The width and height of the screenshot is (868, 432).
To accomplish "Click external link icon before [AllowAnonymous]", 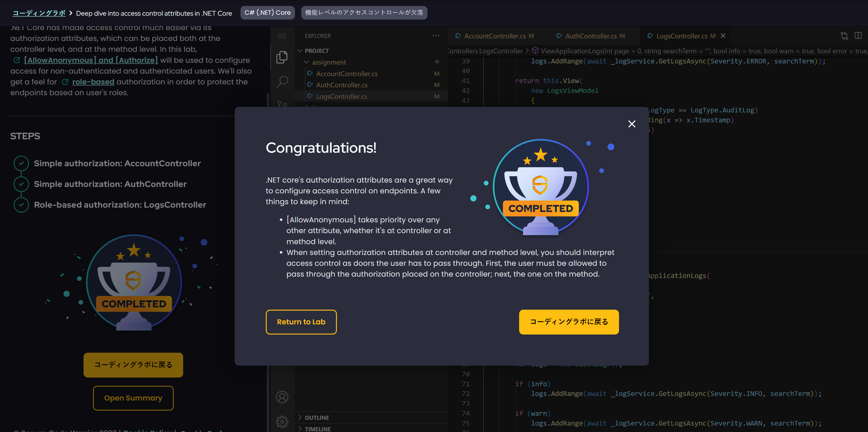I will pyautogui.click(x=17, y=60).
